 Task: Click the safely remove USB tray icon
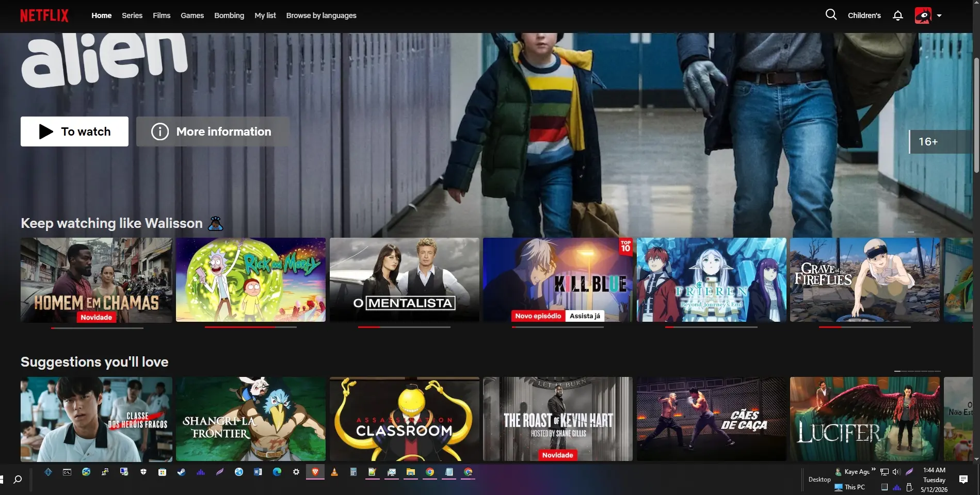click(x=909, y=487)
